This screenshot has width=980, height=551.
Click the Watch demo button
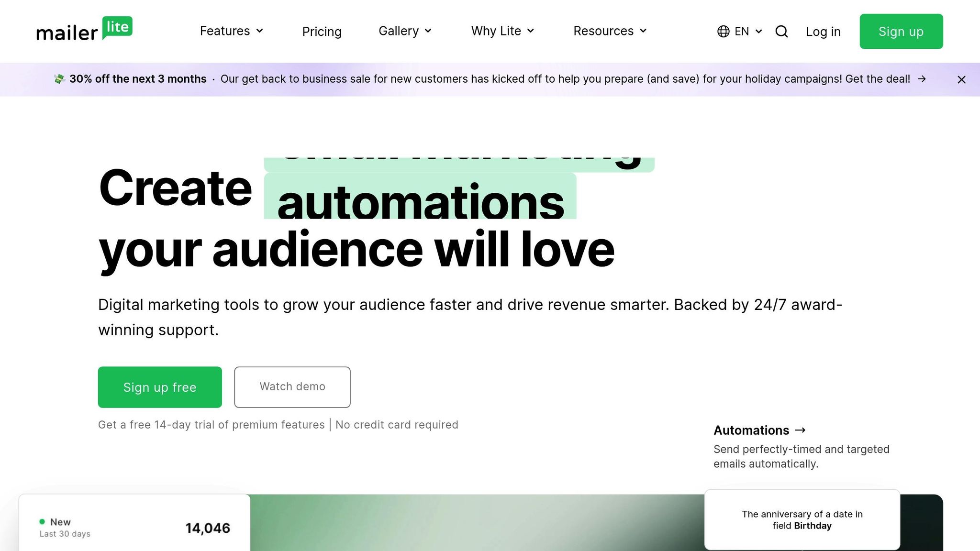tap(292, 387)
